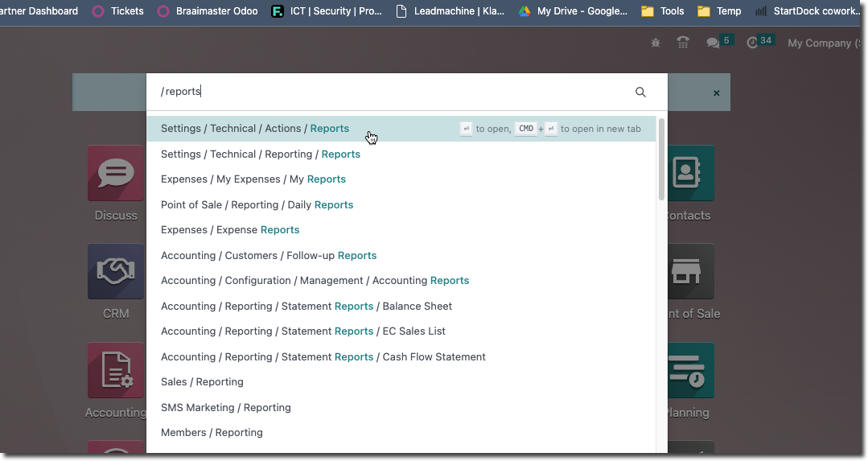Open Statement Reports / Balance Sheet

(401, 306)
